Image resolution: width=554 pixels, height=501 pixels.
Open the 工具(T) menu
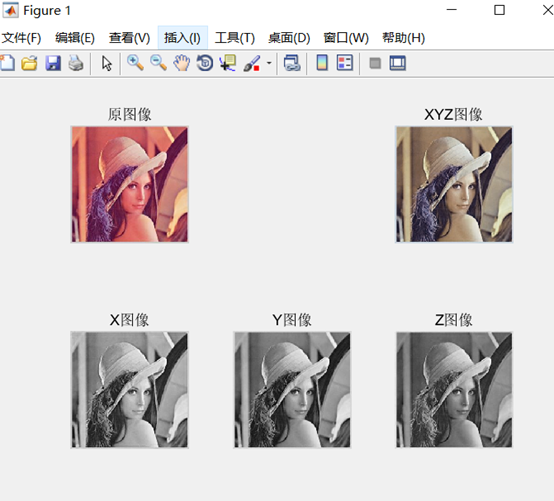coord(235,38)
